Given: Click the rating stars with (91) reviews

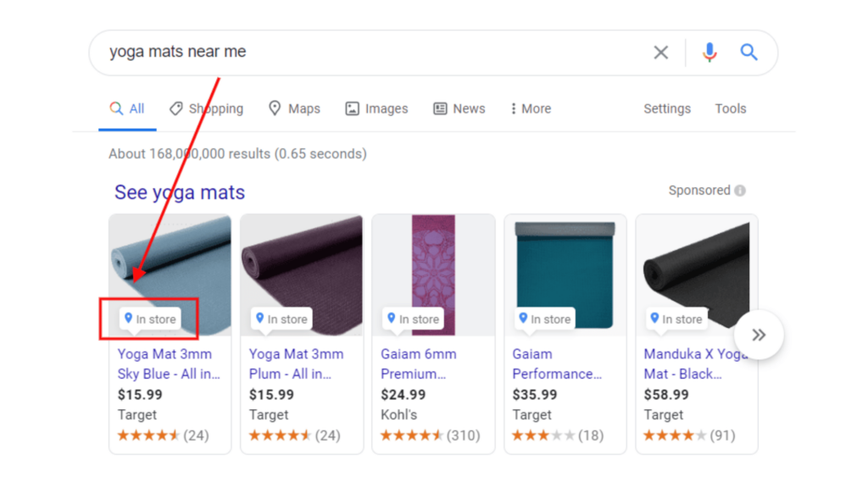Looking at the screenshot, I should pyautogui.click(x=675, y=435).
